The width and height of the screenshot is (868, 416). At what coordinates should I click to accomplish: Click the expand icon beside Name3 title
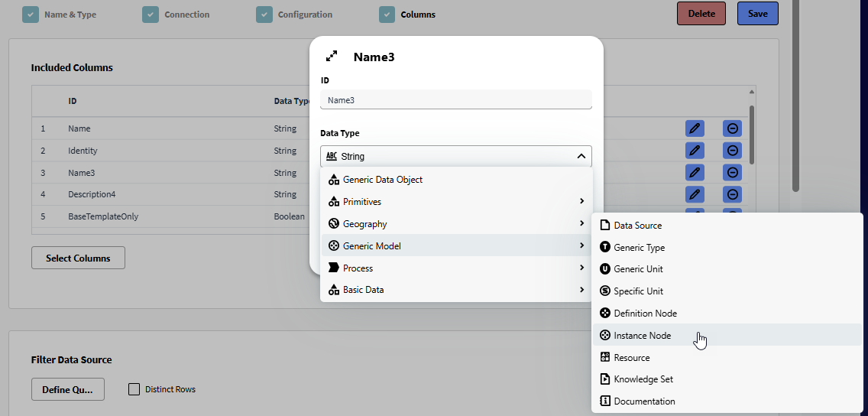[x=332, y=57]
